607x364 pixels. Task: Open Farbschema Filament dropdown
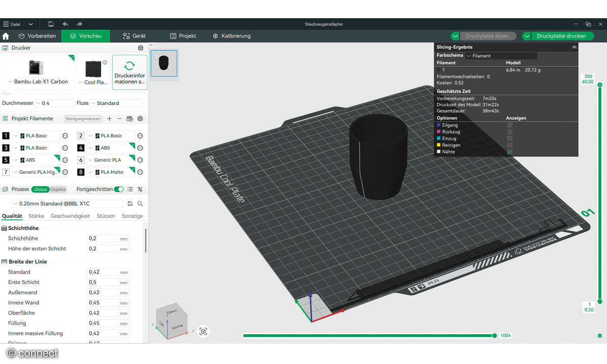tap(501, 56)
